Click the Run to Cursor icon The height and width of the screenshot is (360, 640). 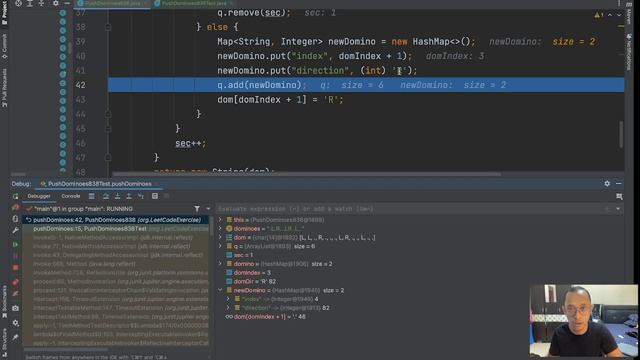tap(141, 196)
